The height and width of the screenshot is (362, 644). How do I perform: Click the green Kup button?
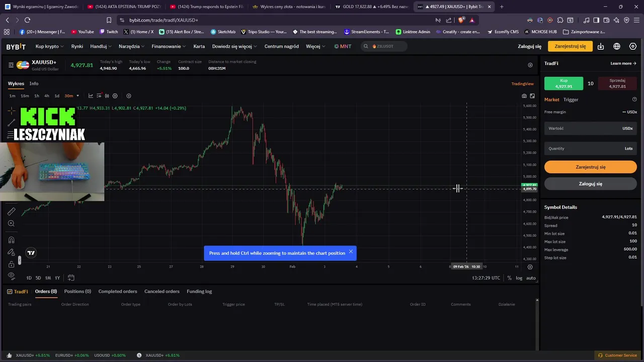[563, 83]
